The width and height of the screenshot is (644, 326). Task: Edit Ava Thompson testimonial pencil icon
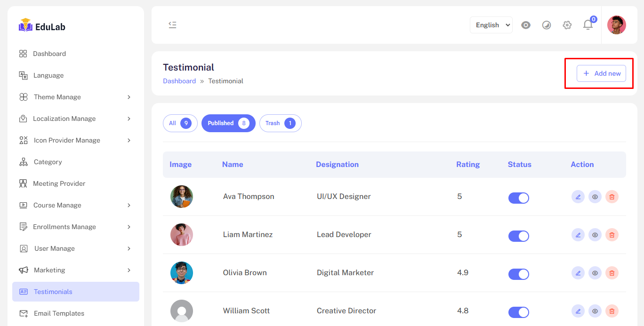click(578, 197)
